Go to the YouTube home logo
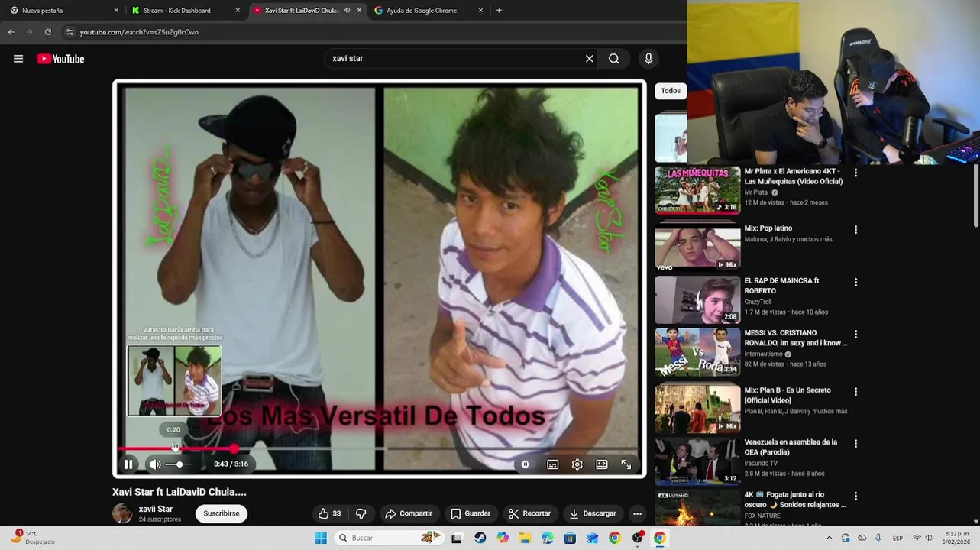The height and width of the screenshot is (550, 980). [60, 59]
